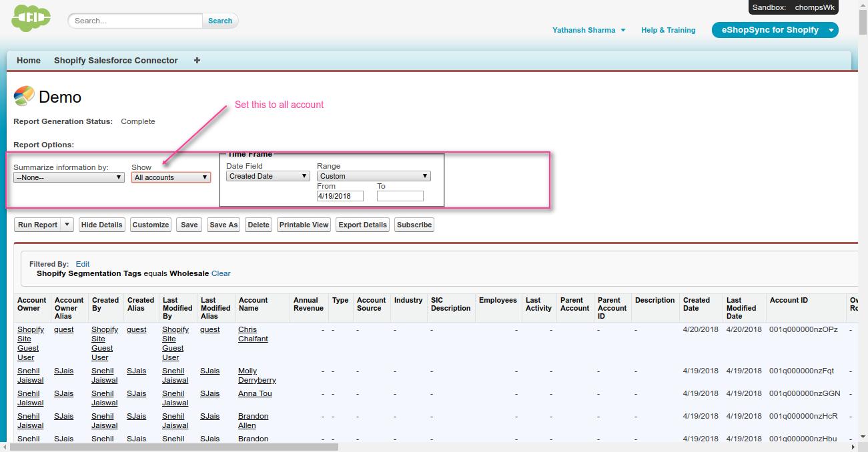Open the eShopSync for Shopify app menu
The image size is (868, 452).
(775, 30)
